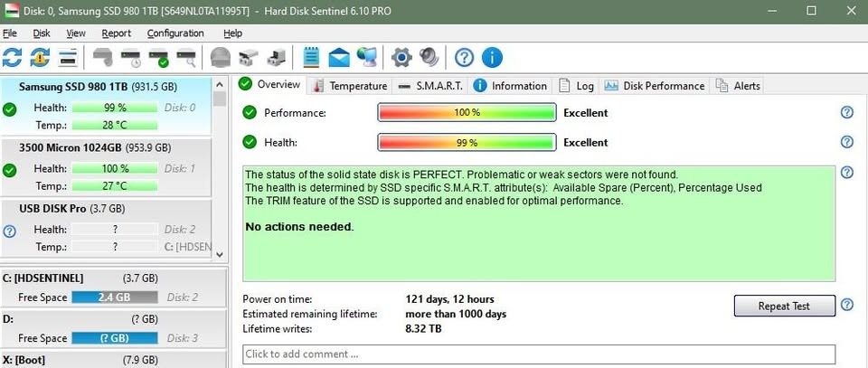The width and height of the screenshot is (868, 368).
Task: Open the gear configuration icon
Action: [401, 58]
